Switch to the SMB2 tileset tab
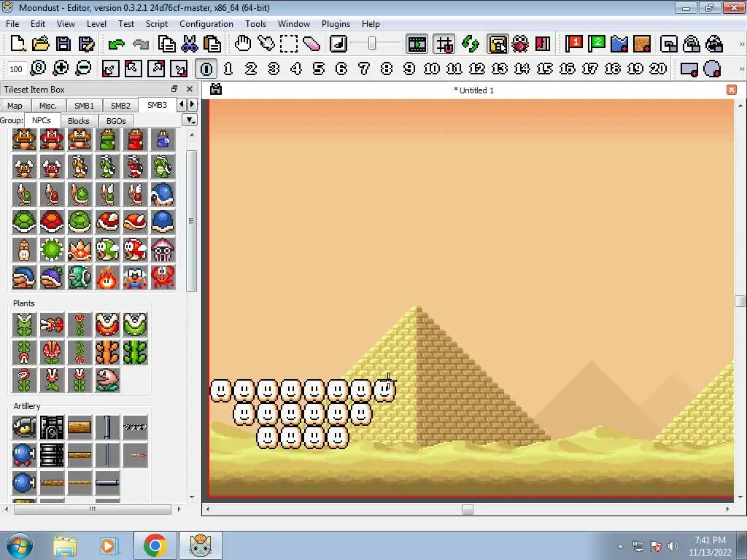747x560 pixels. pos(120,106)
